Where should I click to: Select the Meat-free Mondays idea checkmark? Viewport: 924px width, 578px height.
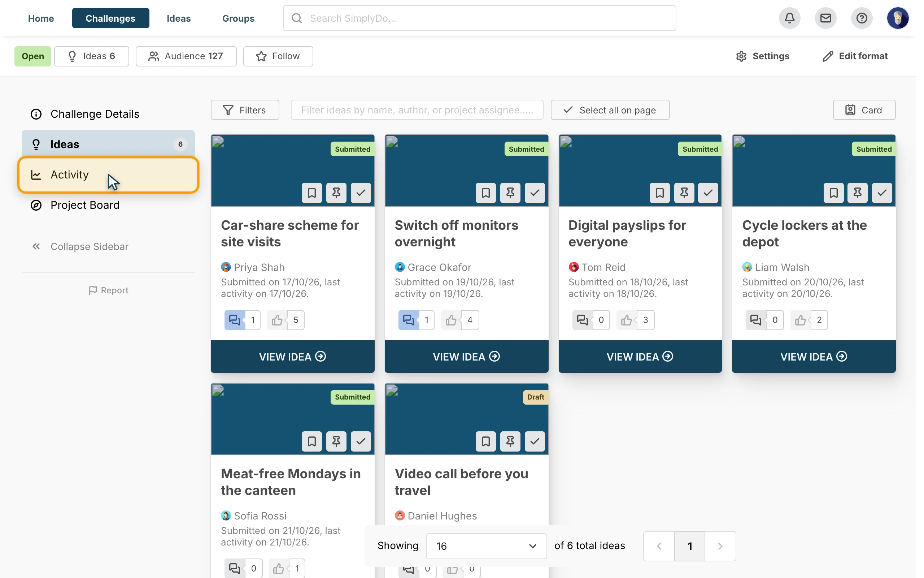[361, 441]
